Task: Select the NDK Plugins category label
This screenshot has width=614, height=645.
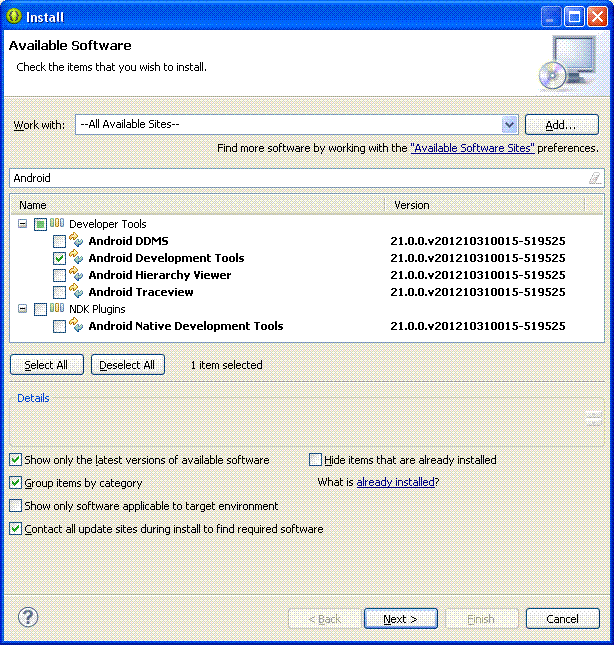Action: pyautogui.click(x=97, y=309)
